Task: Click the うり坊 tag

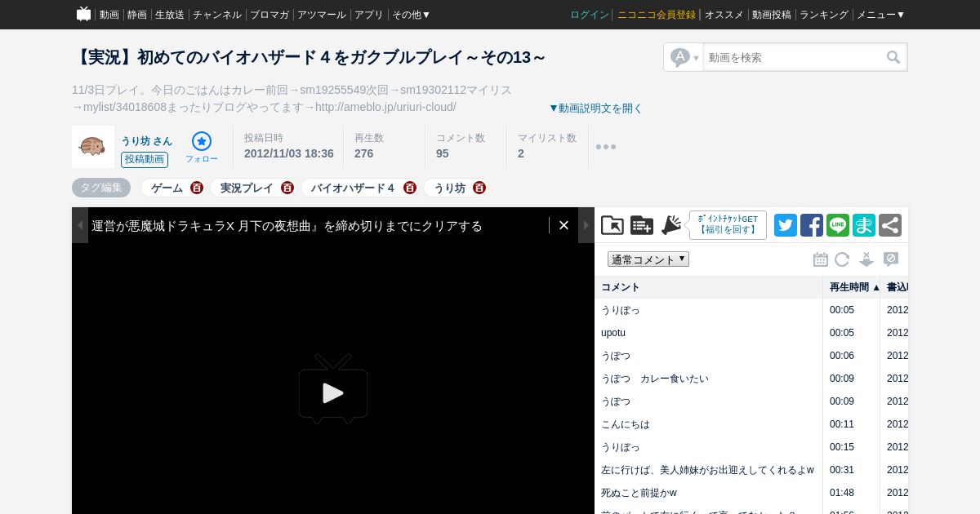Action: [449, 188]
